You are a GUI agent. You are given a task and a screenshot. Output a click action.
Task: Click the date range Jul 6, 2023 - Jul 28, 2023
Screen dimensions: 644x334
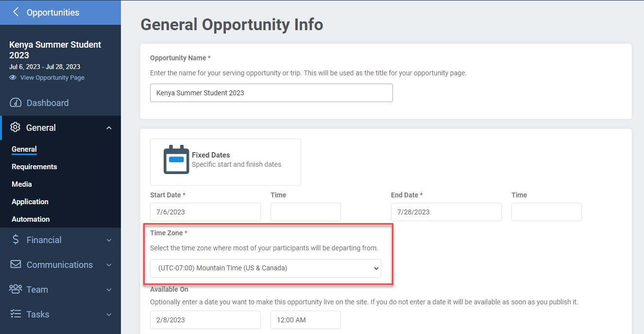pos(45,67)
